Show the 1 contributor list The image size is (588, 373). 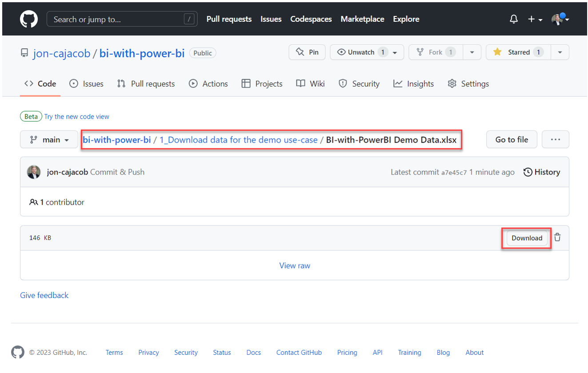pyautogui.click(x=57, y=202)
